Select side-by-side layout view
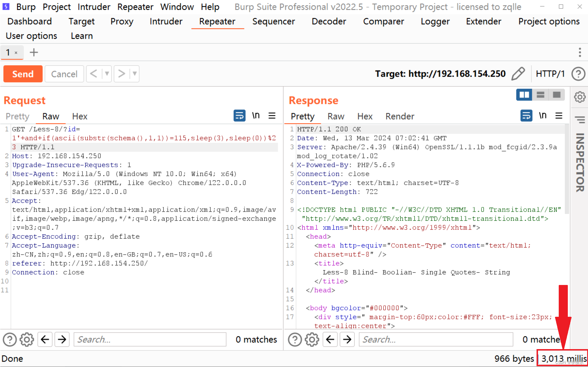588x367 pixels. coord(524,95)
